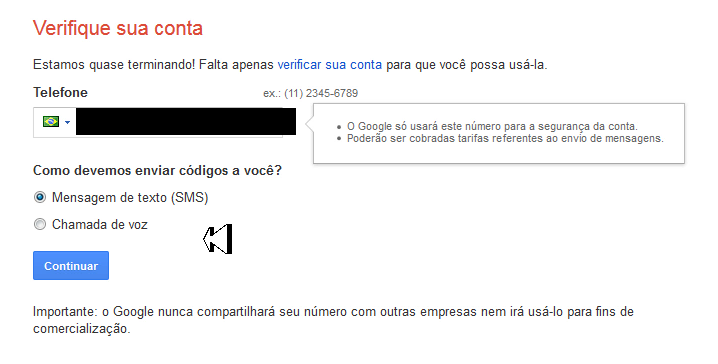Click the Continuar button

point(71,266)
